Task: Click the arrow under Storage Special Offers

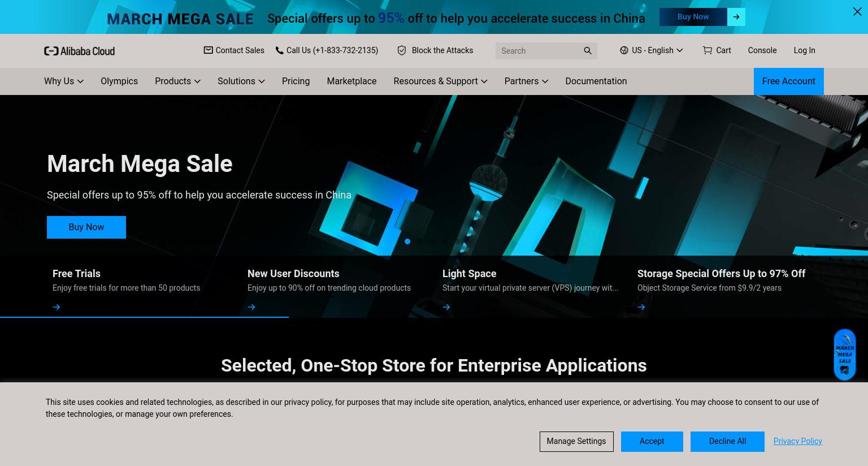Action: 641,307
